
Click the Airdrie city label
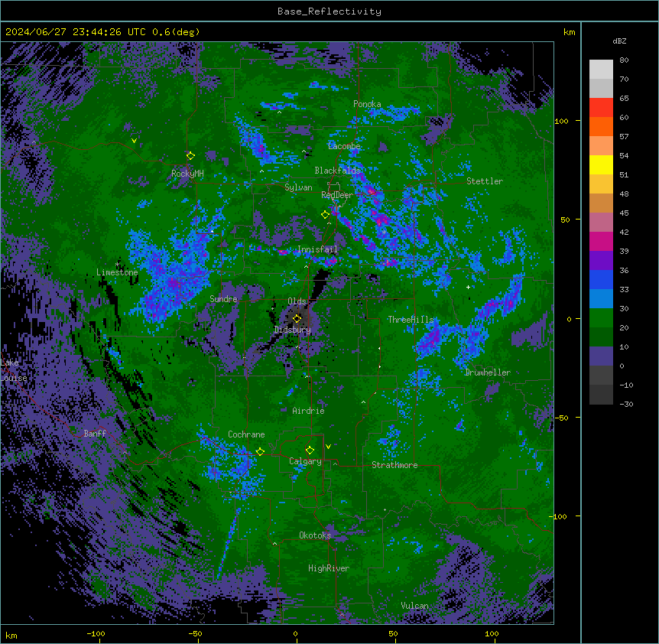coord(308,411)
